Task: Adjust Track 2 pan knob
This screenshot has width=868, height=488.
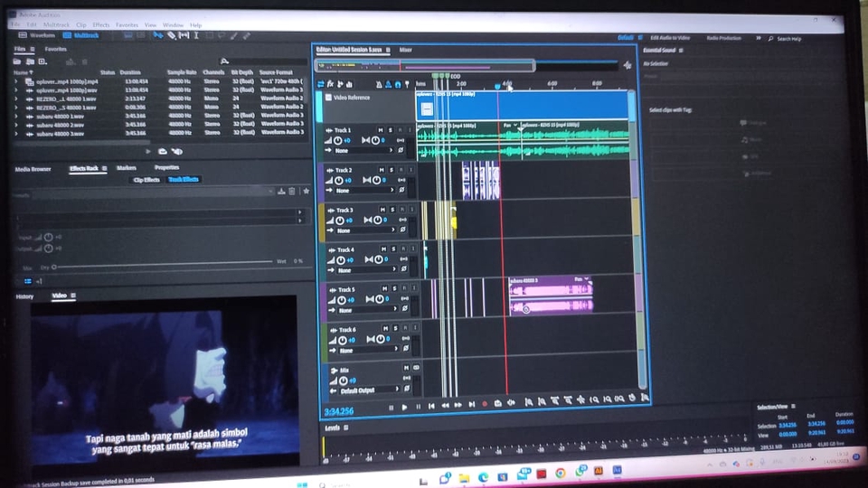Action: click(x=376, y=181)
